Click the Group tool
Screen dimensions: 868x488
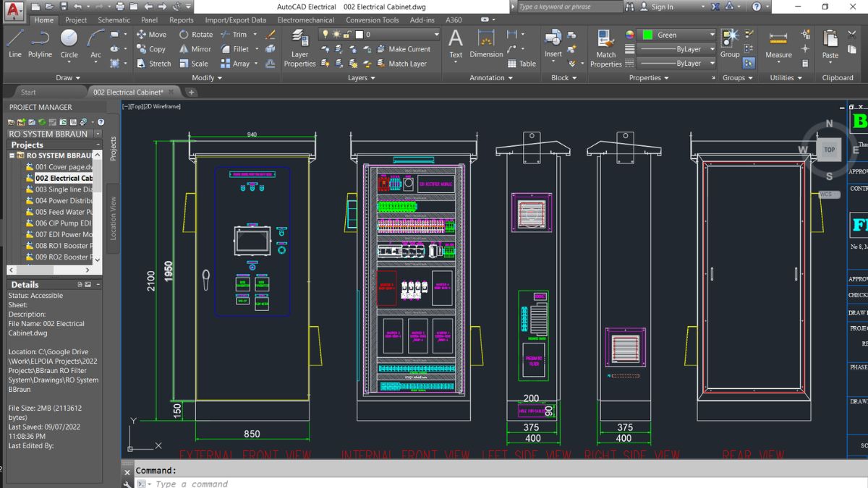click(730, 43)
